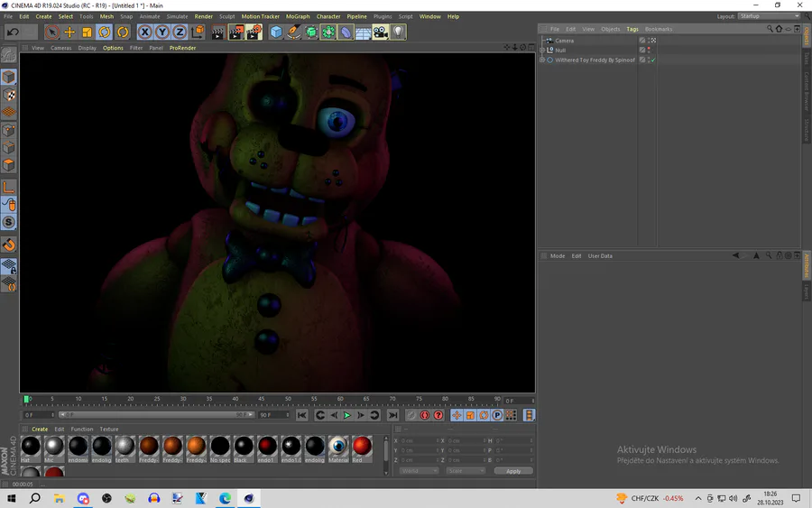Click Apply in Coordinates panel
The height and width of the screenshot is (508, 812).
click(513, 471)
